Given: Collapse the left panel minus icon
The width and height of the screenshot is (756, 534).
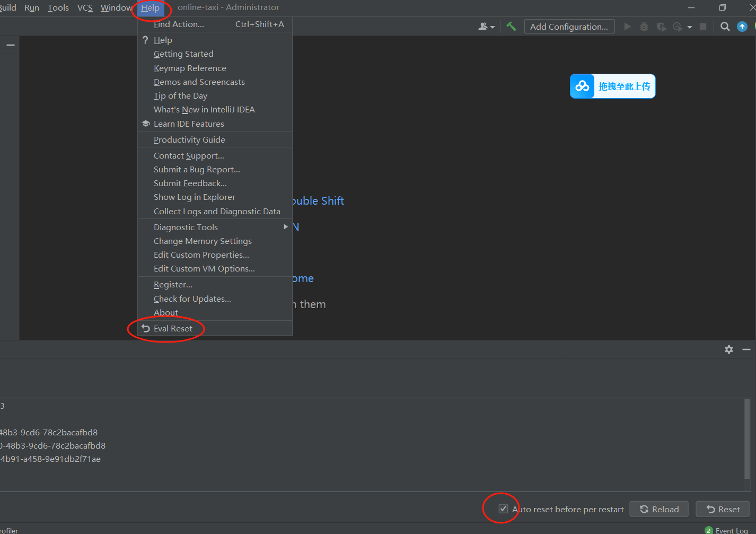Looking at the screenshot, I should coord(10,45).
